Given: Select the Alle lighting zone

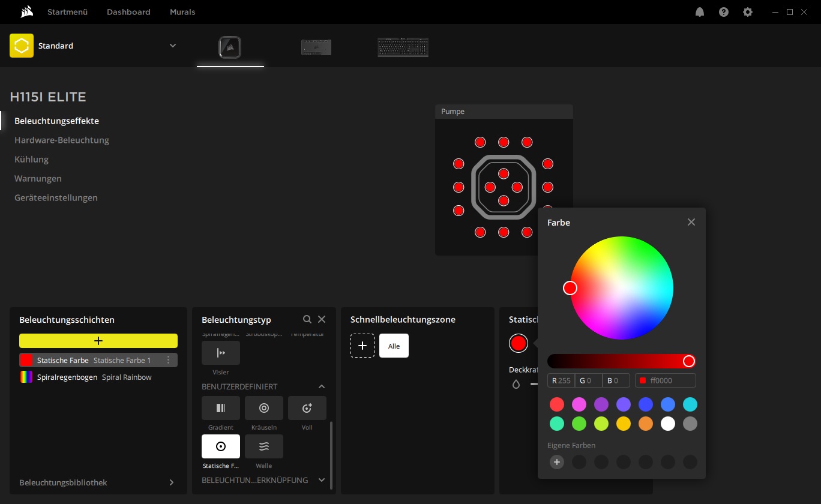Looking at the screenshot, I should click(394, 346).
